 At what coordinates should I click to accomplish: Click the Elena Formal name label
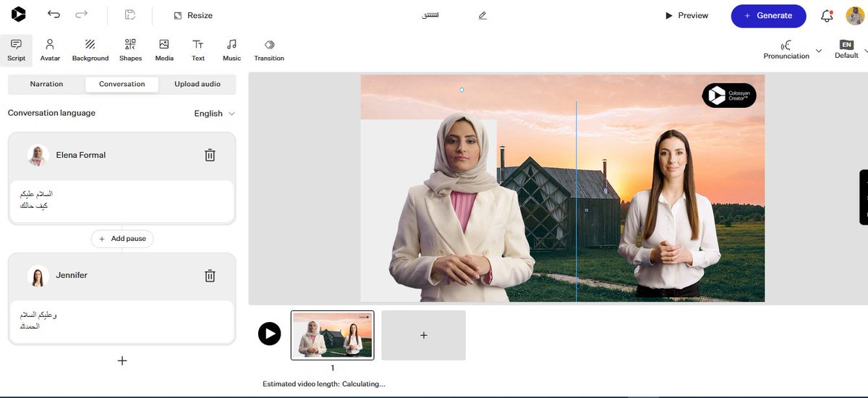pyautogui.click(x=81, y=155)
